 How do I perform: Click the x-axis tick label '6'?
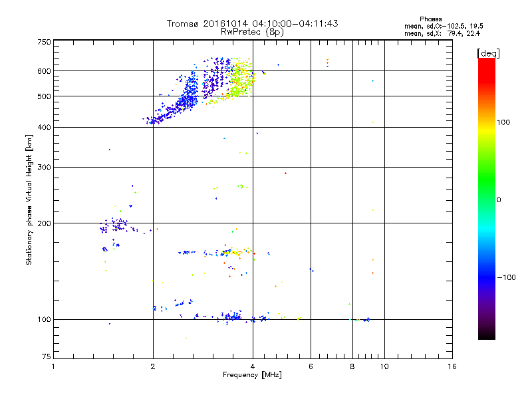311,366
